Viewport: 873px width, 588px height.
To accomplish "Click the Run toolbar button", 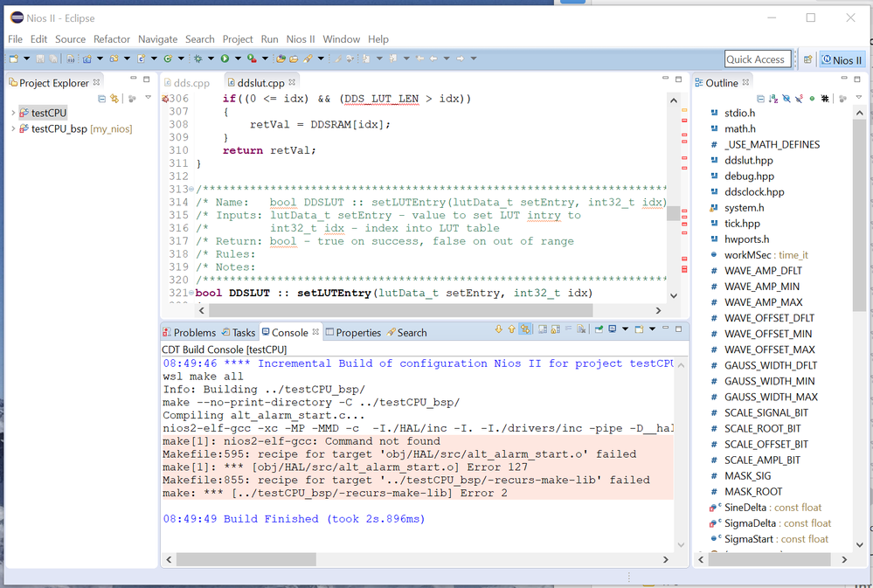I will click(225, 59).
